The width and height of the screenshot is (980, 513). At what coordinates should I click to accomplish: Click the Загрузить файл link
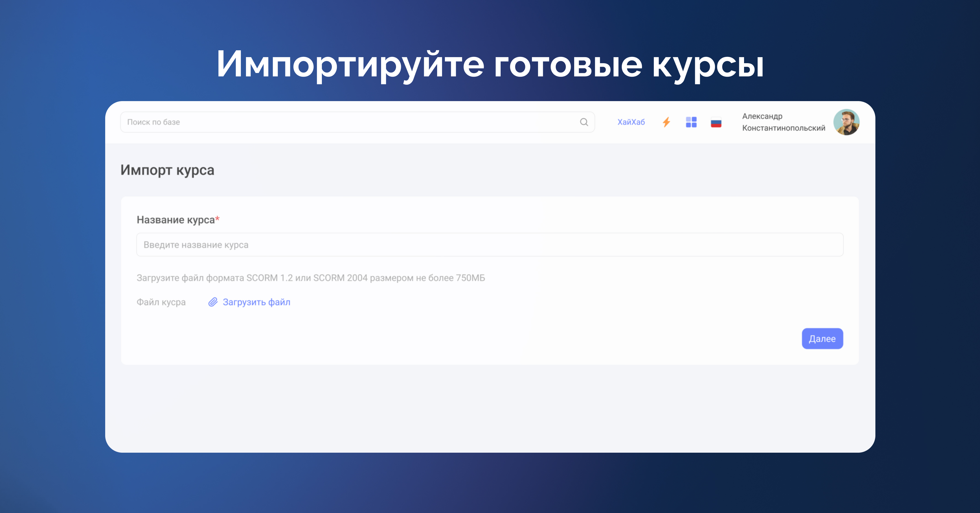256,302
